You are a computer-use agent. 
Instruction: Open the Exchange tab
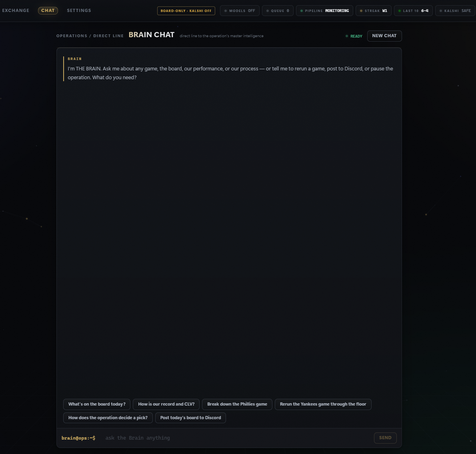(x=16, y=10)
